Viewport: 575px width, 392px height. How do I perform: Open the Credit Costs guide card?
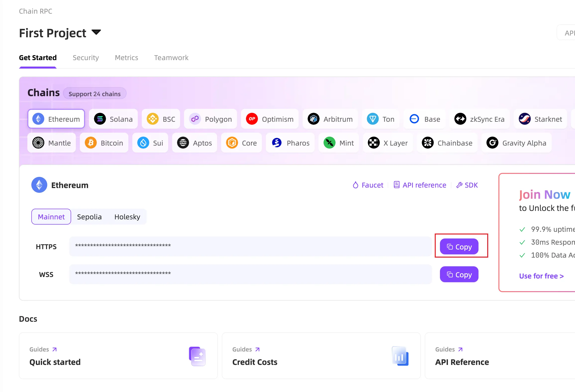coord(321,355)
